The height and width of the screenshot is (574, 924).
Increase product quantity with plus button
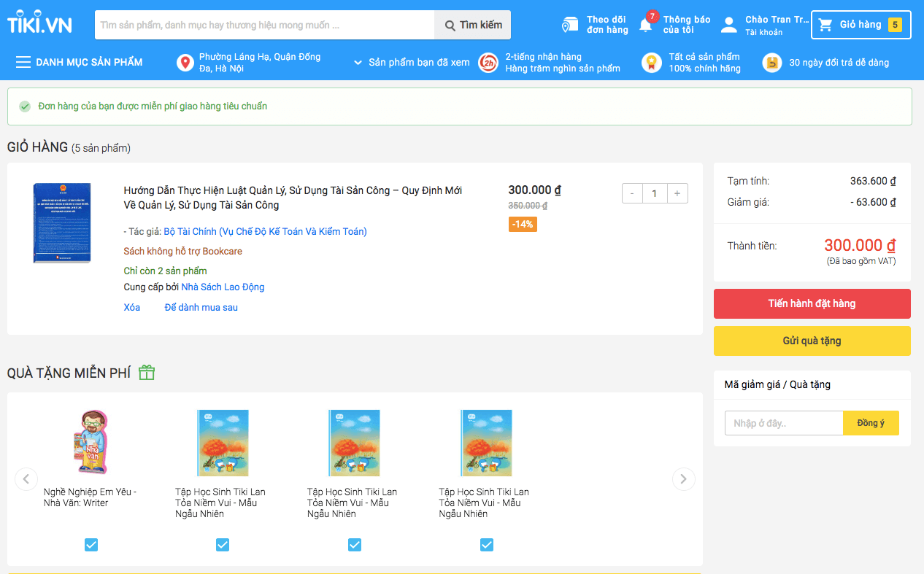click(x=677, y=193)
